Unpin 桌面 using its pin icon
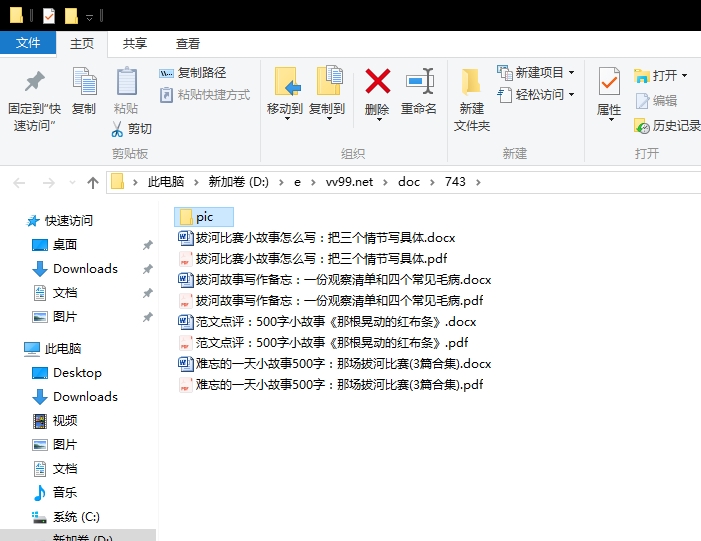Screen dimensions: 701x541 click(148, 245)
